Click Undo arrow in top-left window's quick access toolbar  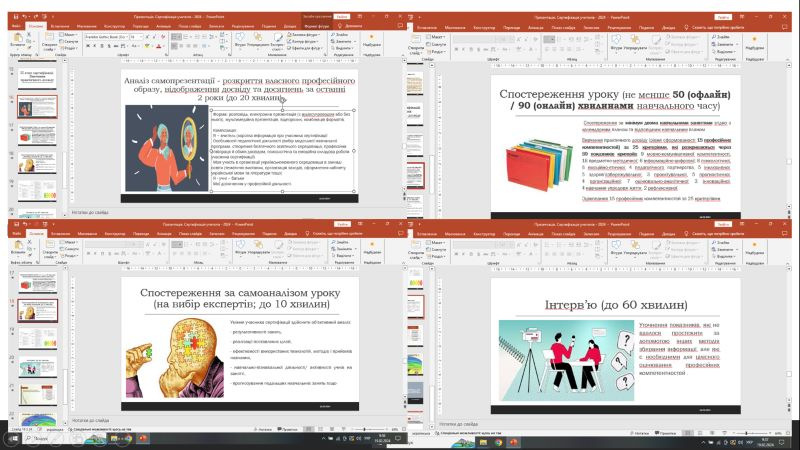[24, 17]
